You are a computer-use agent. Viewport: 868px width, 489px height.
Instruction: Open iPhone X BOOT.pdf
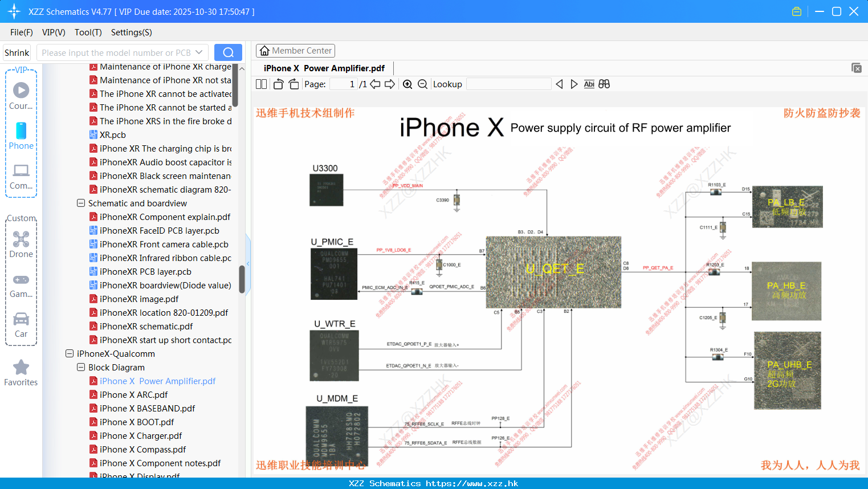coord(137,422)
